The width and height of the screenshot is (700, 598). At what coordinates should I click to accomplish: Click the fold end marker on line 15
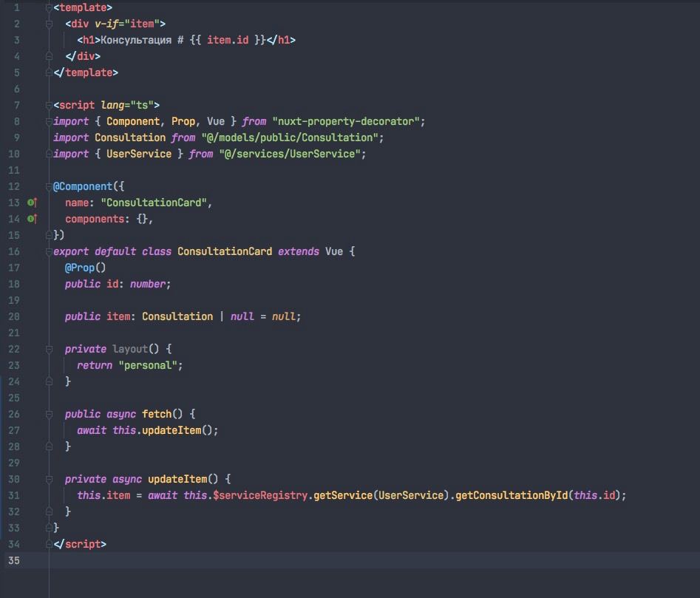[x=49, y=235]
